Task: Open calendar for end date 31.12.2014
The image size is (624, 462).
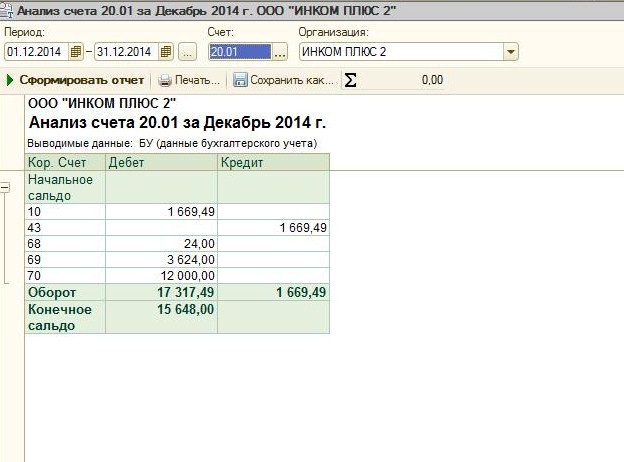Action: click(x=166, y=52)
